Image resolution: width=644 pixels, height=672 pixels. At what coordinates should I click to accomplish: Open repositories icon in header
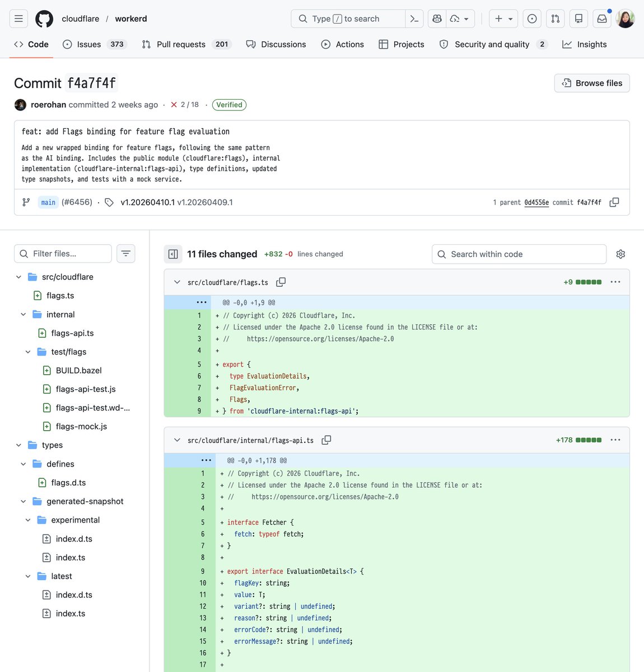pyautogui.click(x=578, y=18)
